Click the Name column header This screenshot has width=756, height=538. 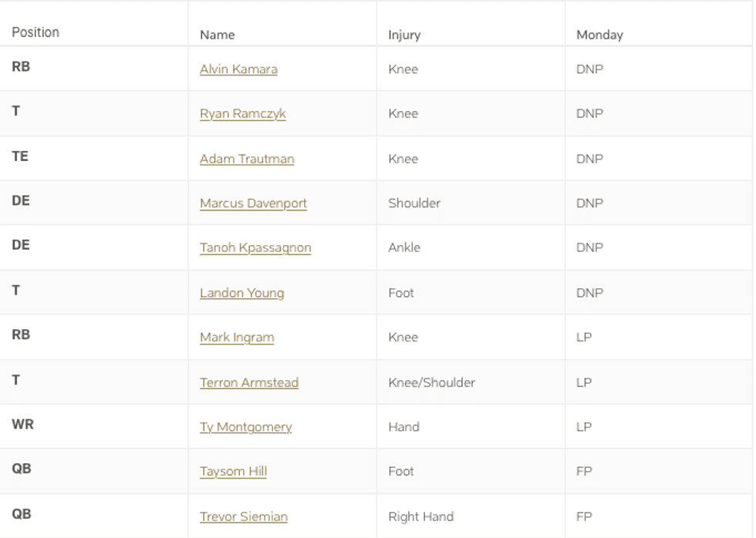point(217,35)
